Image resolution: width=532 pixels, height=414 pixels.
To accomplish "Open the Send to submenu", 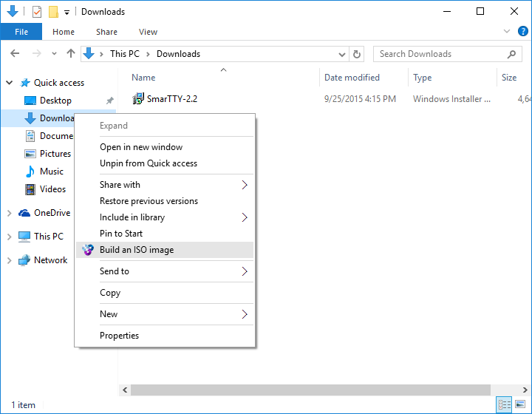I will tap(165, 271).
